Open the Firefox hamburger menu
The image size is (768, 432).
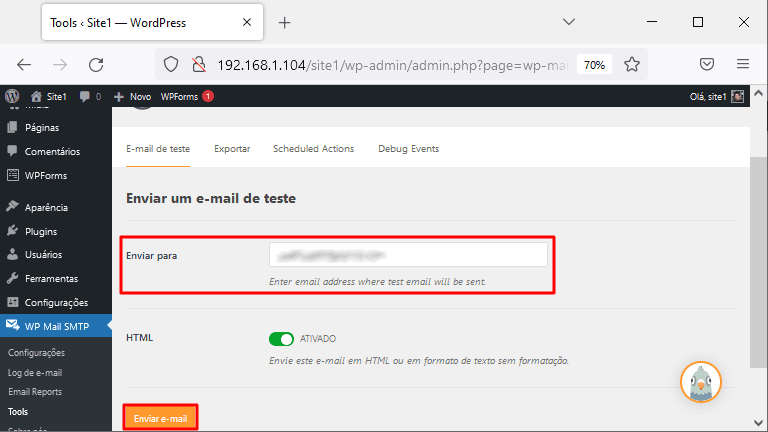(743, 64)
